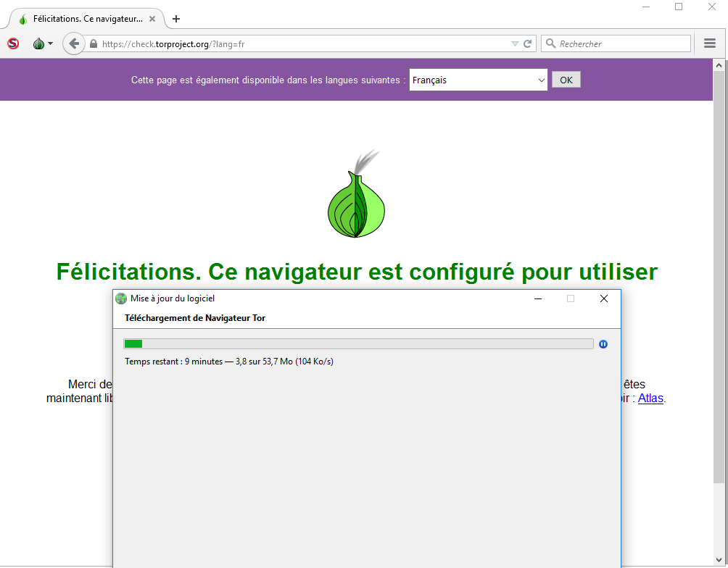Open a new tab with plus button
728x568 pixels.
(176, 19)
